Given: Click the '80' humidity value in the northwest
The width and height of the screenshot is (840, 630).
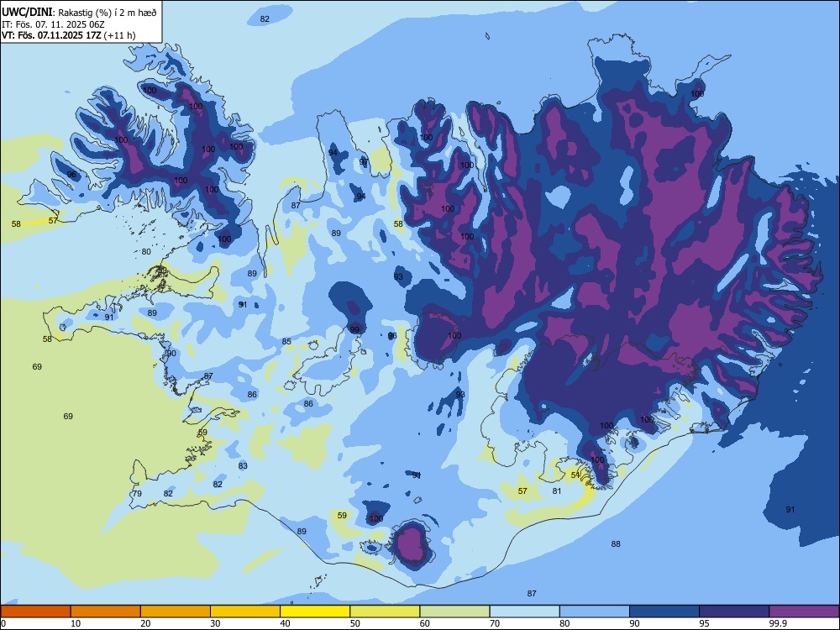Looking at the screenshot, I should (146, 251).
